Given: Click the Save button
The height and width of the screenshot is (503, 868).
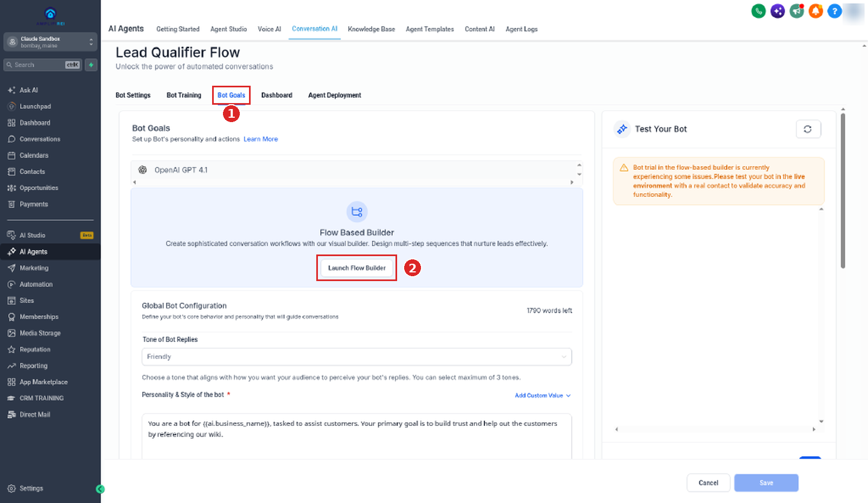Looking at the screenshot, I should pyautogui.click(x=766, y=483).
